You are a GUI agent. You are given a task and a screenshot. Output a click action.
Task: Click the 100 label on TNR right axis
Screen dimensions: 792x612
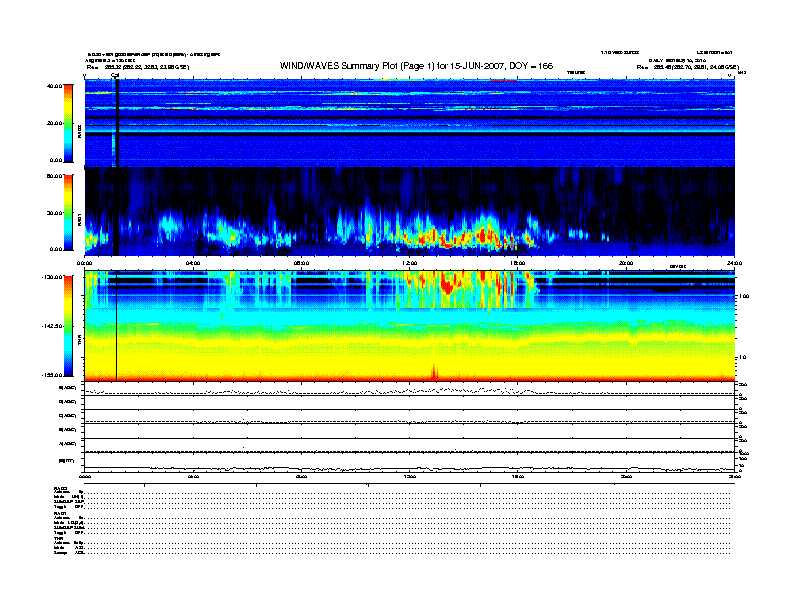click(x=744, y=296)
